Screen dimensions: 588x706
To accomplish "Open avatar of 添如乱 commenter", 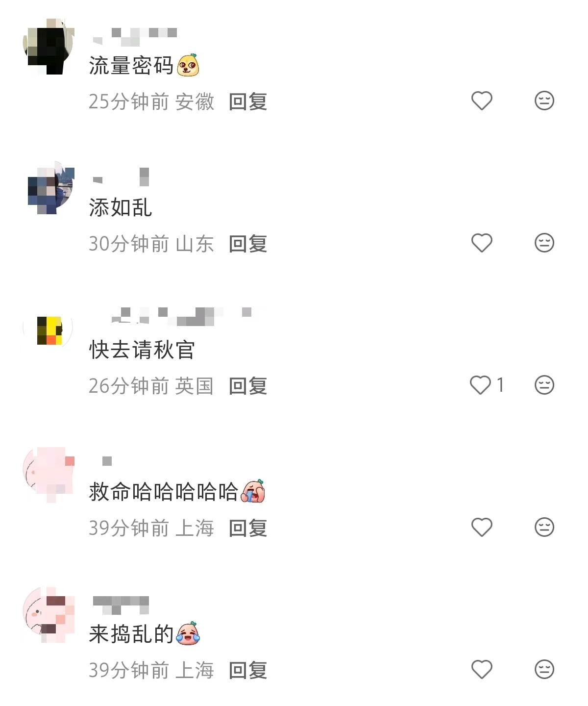I will tap(49, 188).
